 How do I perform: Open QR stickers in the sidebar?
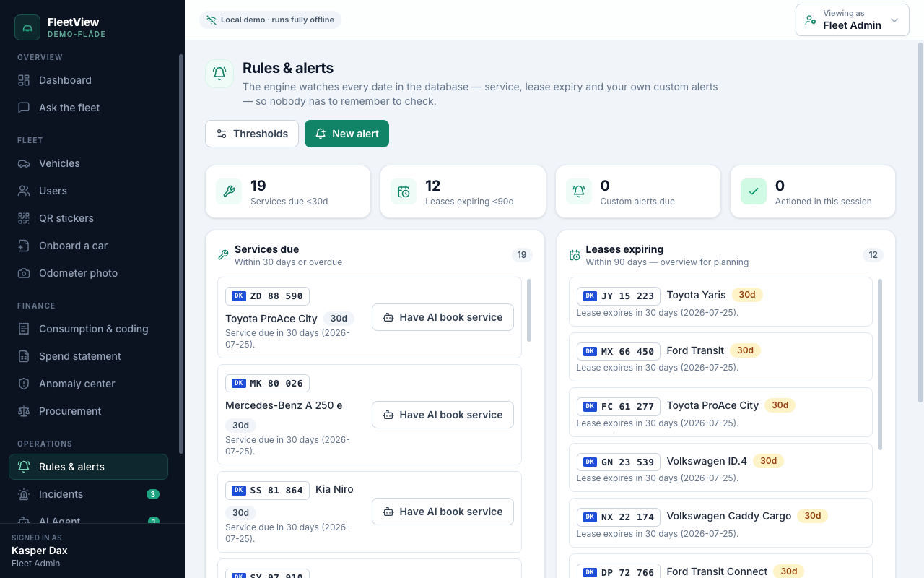point(88,218)
